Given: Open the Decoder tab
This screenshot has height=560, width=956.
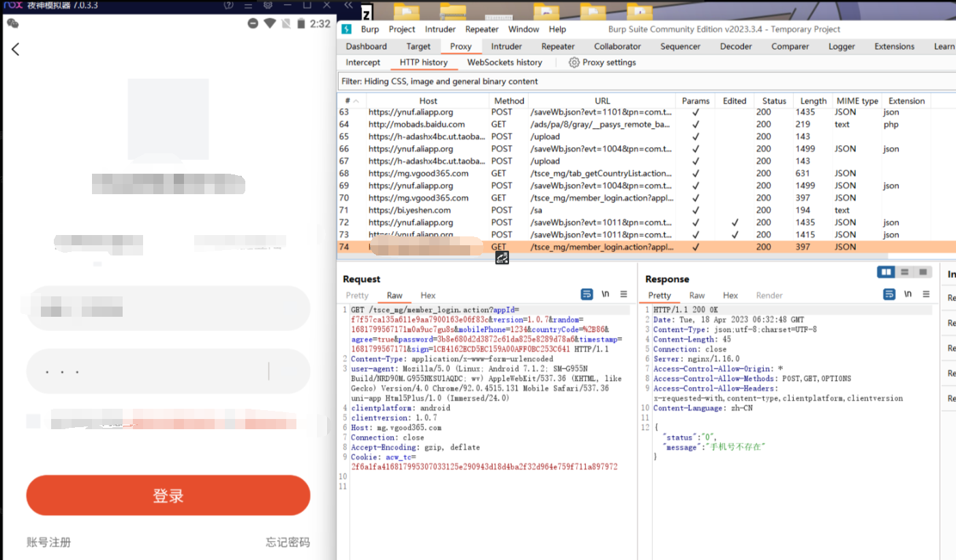Looking at the screenshot, I should [736, 46].
